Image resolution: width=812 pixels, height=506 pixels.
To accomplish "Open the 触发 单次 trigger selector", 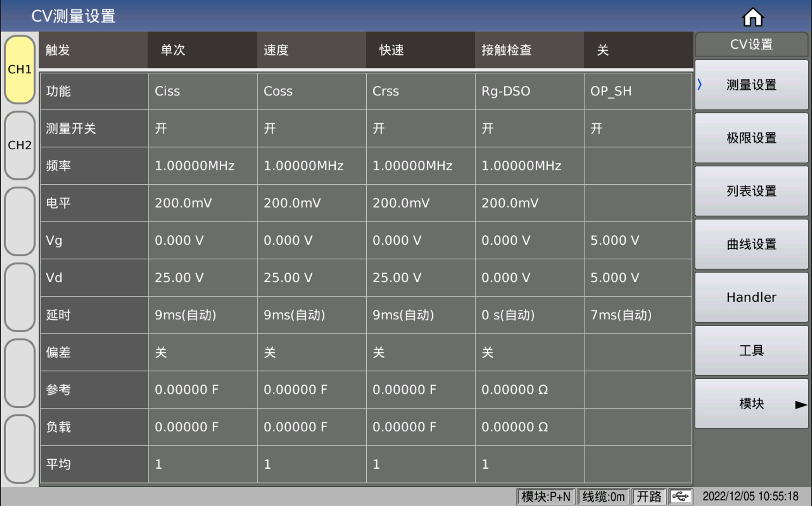I will [x=203, y=50].
